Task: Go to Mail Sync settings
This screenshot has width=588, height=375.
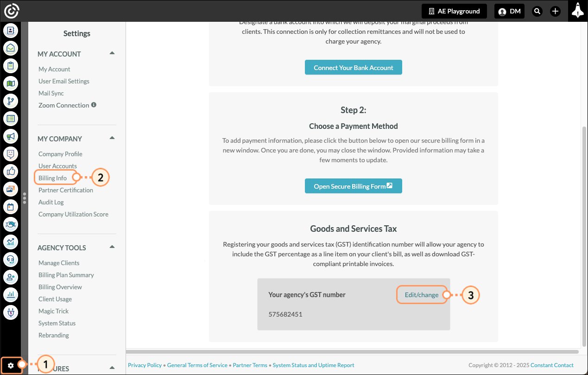Action: tap(51, 93)
